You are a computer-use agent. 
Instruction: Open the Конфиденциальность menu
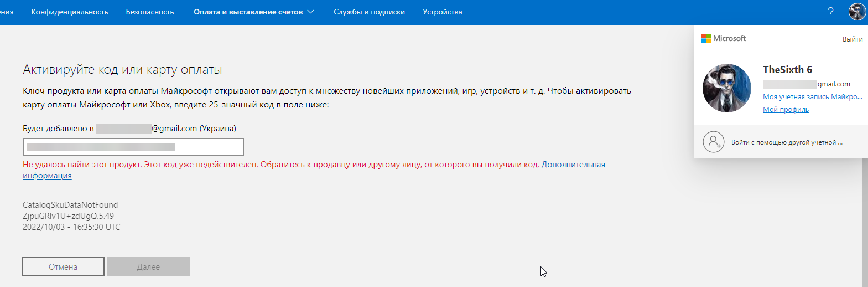pyautogui.click(x=70, y=12)
